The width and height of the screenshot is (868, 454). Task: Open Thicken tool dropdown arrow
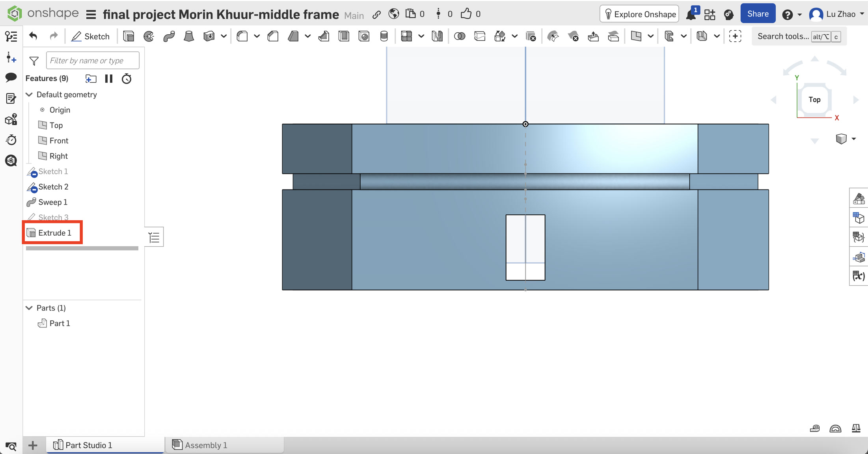pyautogui.click(x=224, y=36)
